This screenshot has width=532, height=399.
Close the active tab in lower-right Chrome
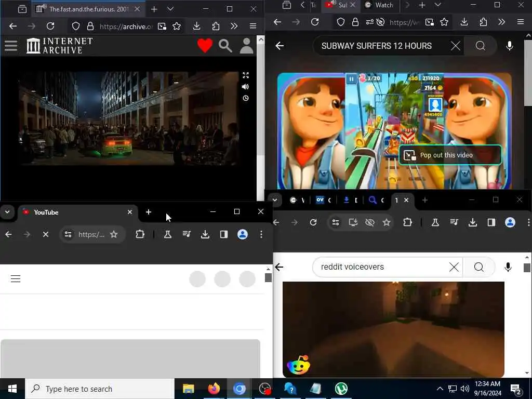(406, 200)
